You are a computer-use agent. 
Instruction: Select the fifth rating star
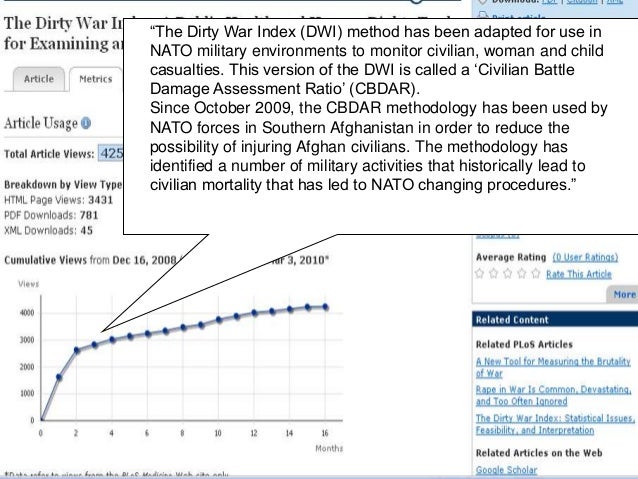click(x=536, y=273)
